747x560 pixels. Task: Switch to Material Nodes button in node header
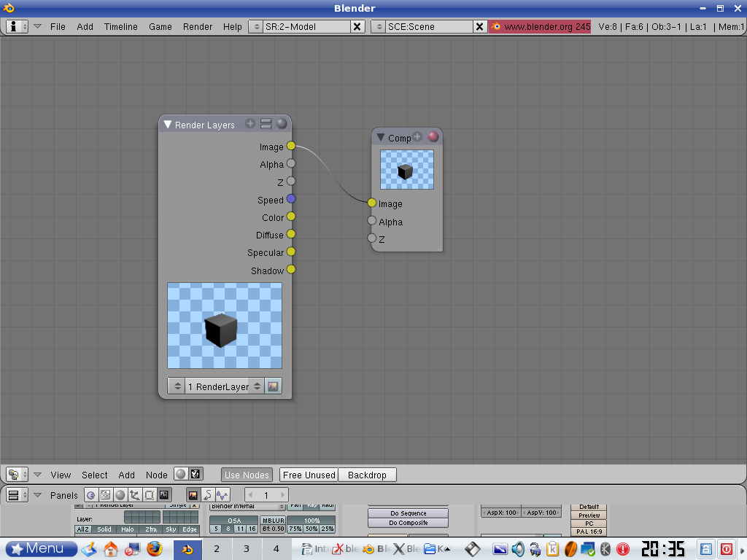click(x=180, y=475)
